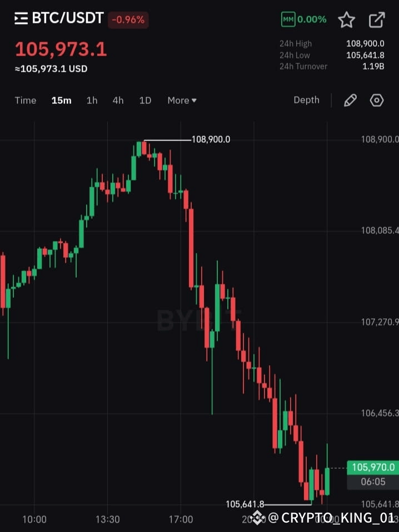Switch chart interval to 1h

pyautogui.click(x=92, y=101)
